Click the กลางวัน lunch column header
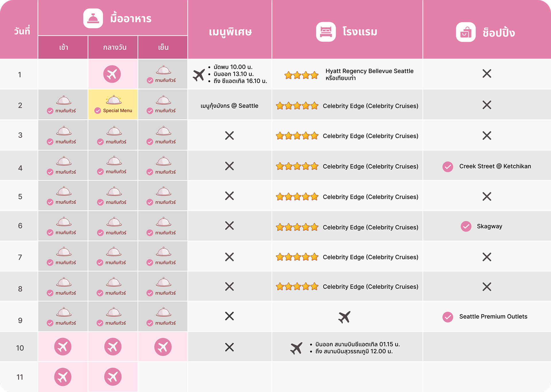Viewport: 551px width, 392px height. tap(115, 47)
